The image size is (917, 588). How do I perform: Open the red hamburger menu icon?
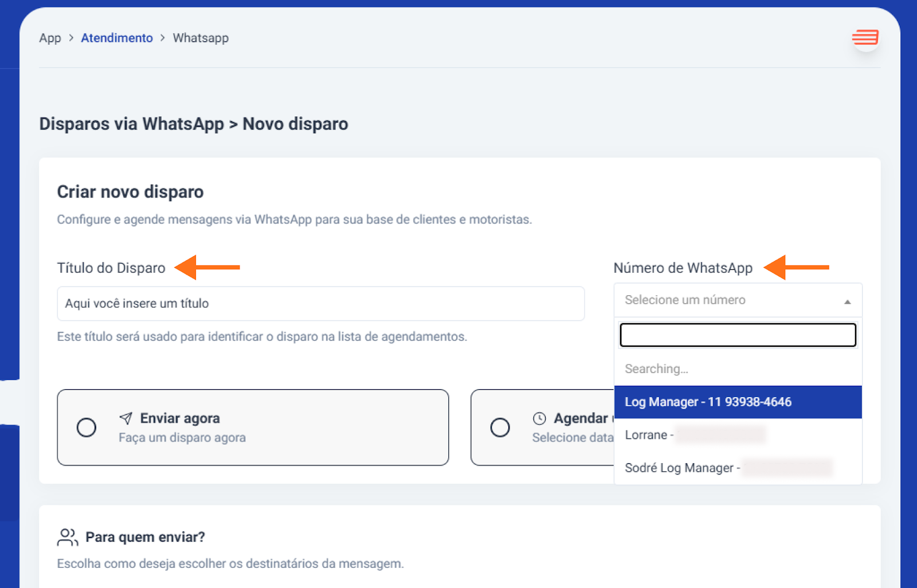click(865, 38)
